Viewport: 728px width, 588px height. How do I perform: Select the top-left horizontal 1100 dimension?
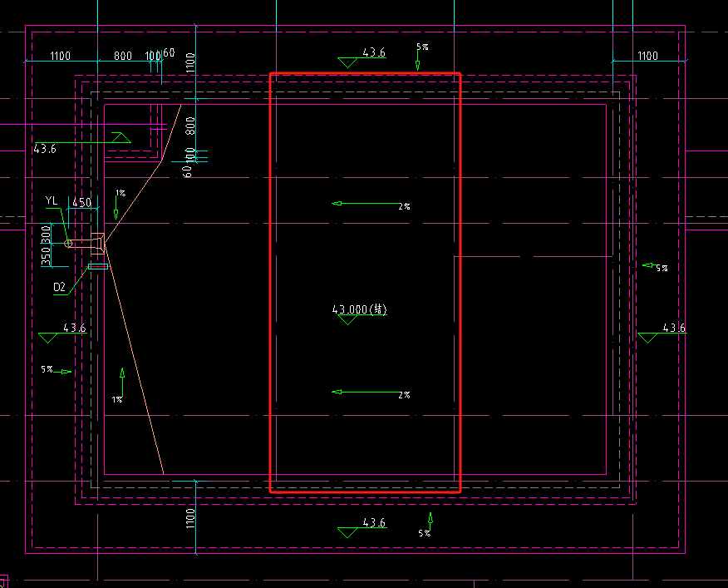(61, 56)
